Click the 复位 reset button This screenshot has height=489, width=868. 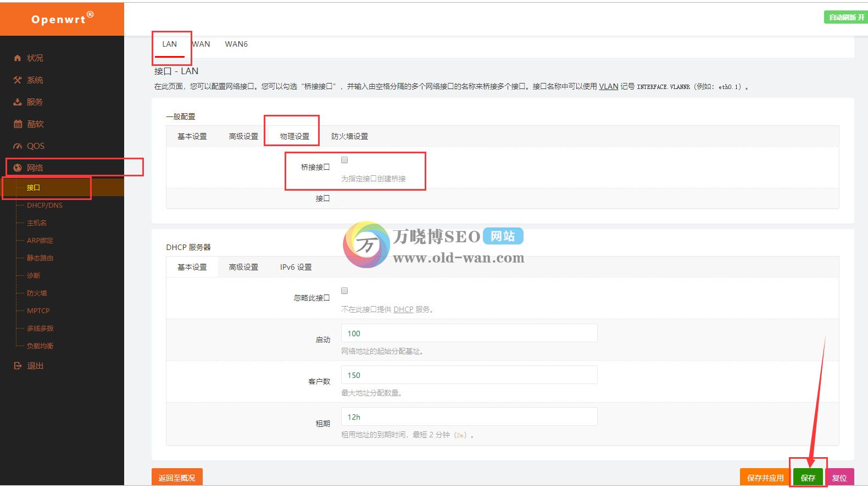(839, 477)
